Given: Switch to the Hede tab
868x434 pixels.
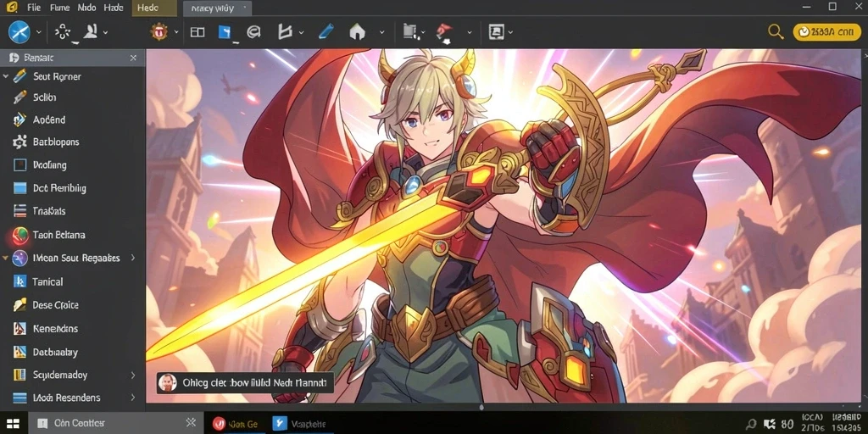Looking at the screenshot, I should coord(147,8).
